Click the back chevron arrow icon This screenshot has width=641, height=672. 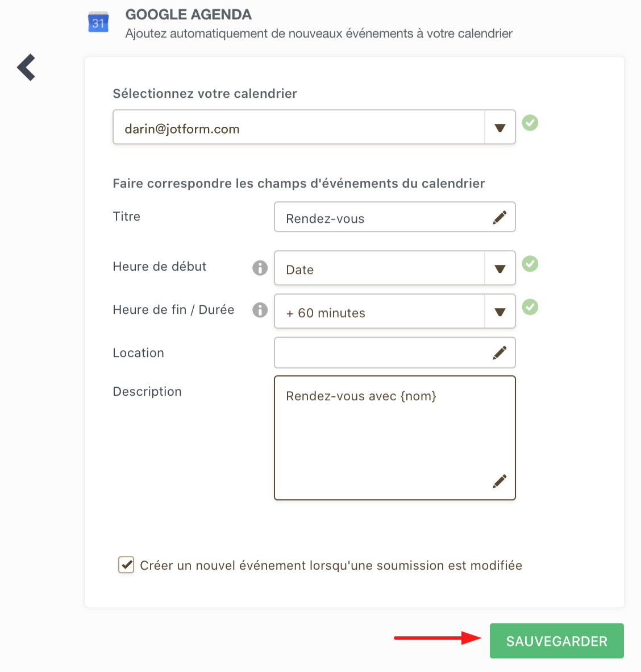click(26, 68)
